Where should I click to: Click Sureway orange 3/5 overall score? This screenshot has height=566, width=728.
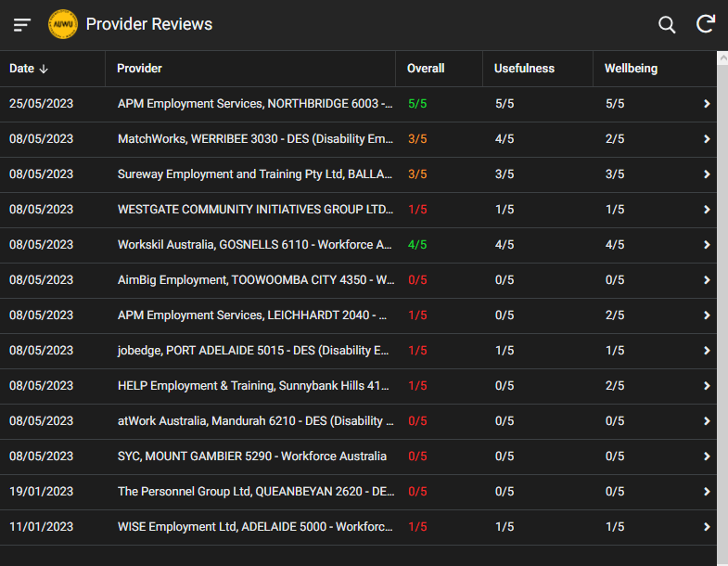[417, 174]
